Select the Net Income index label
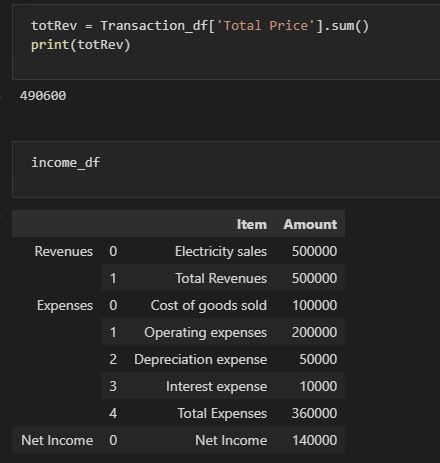This screenshot has width=440, height=463. point(57,440)
